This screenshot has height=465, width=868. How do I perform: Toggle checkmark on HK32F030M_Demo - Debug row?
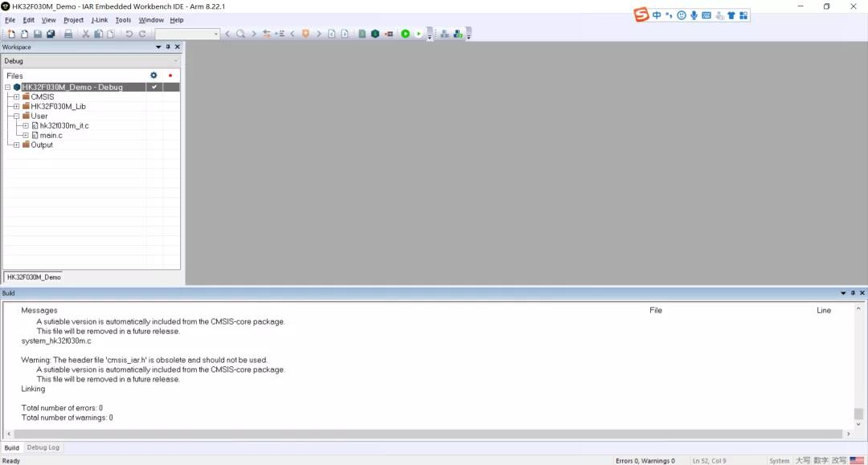154,87
